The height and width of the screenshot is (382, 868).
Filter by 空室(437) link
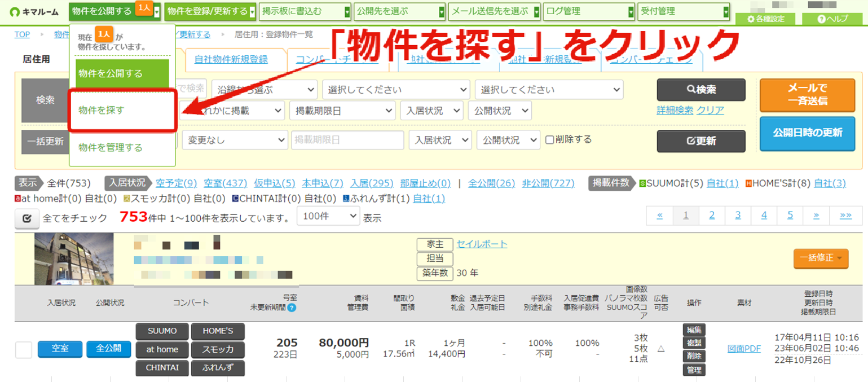tap(226, 183)
